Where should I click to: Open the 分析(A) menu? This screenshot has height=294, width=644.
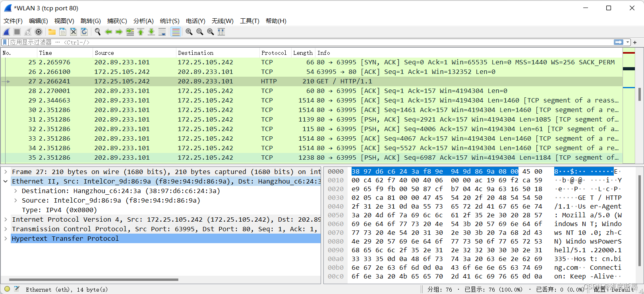[143, 21]
